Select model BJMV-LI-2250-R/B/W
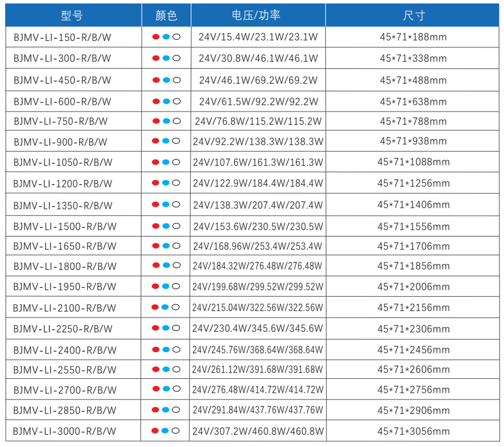 [62, 329]
